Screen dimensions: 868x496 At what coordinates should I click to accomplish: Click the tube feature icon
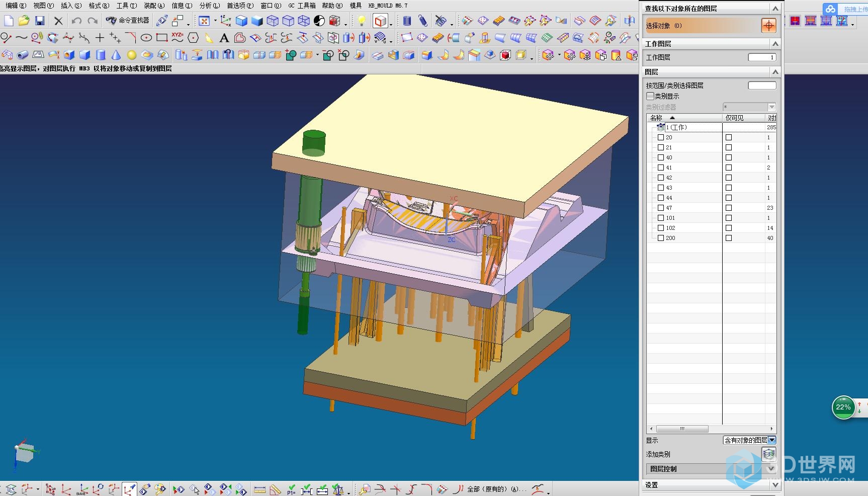click(23, 55)
